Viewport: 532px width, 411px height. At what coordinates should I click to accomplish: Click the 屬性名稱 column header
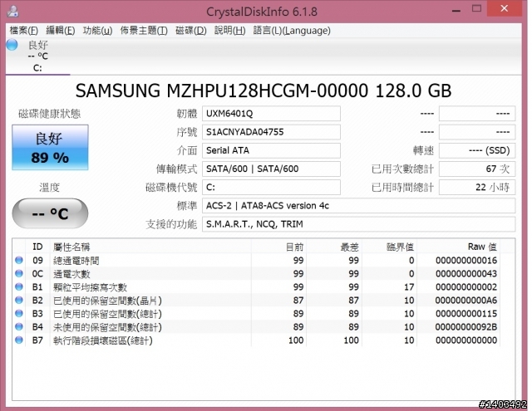coord(150,247)
